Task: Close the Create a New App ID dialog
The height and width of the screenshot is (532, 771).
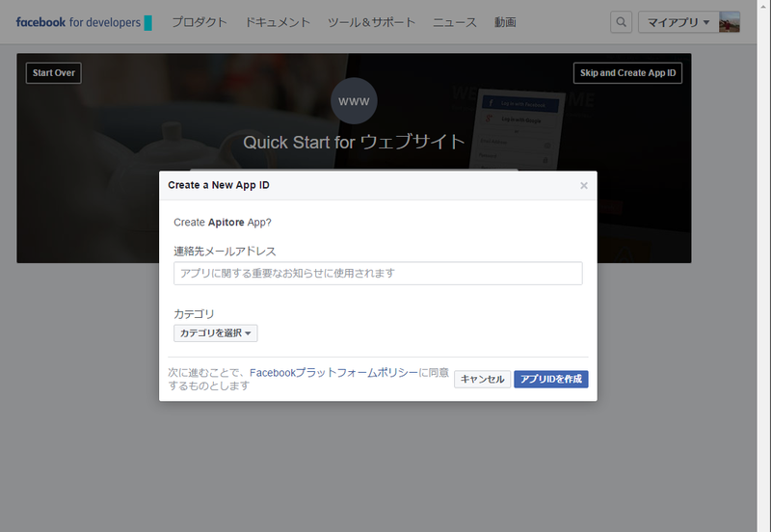Action: pos(584,185)
